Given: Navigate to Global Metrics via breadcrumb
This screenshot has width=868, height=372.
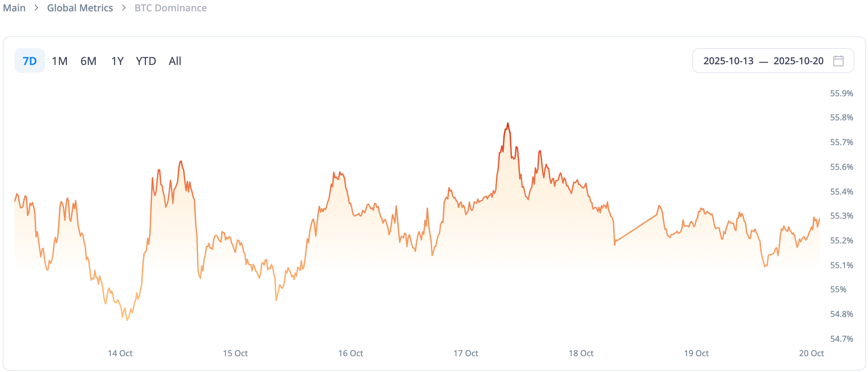Looking at the screenshot, I should pyautogui.click(x=80, y=8).
